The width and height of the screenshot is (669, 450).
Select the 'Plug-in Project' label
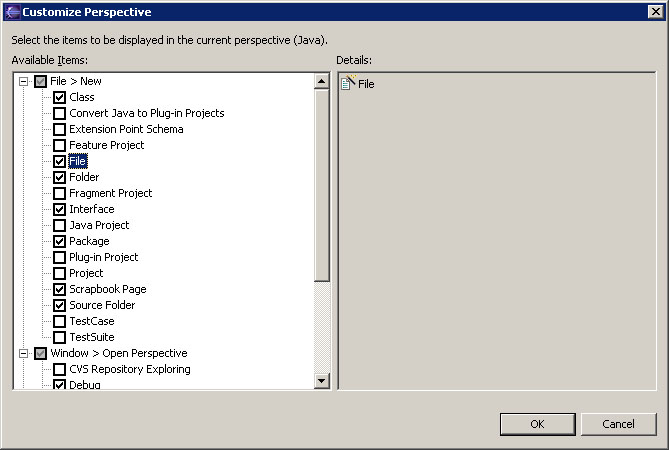pos(104,257)
